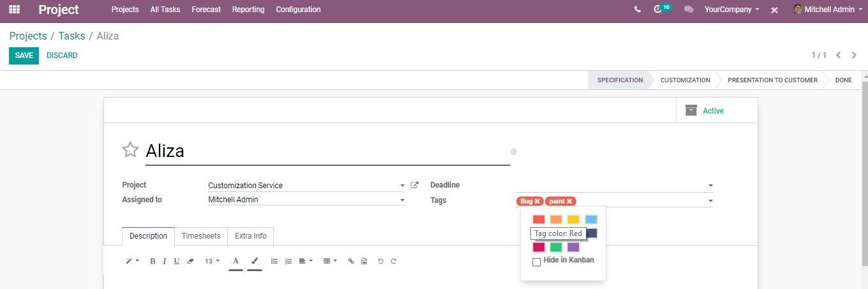Toggle underline formatting
This screenshot has height=289, width=868.
[x=176, y=261]
